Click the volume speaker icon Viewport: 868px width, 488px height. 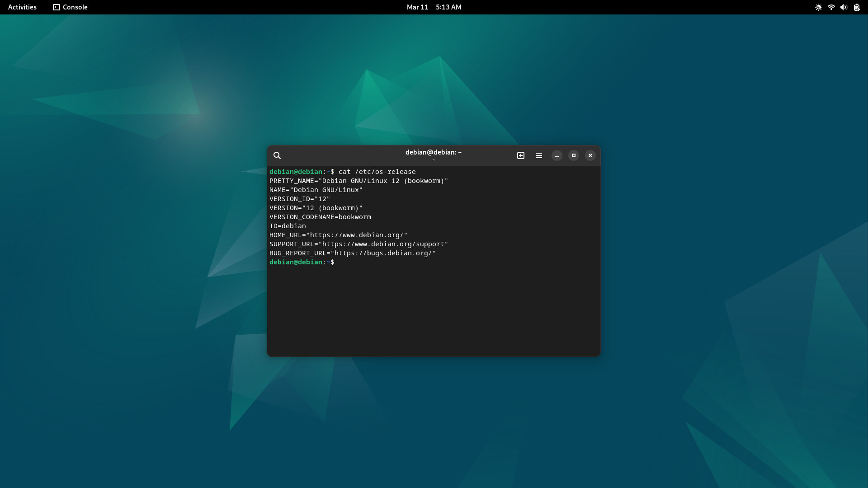point(844,7)
